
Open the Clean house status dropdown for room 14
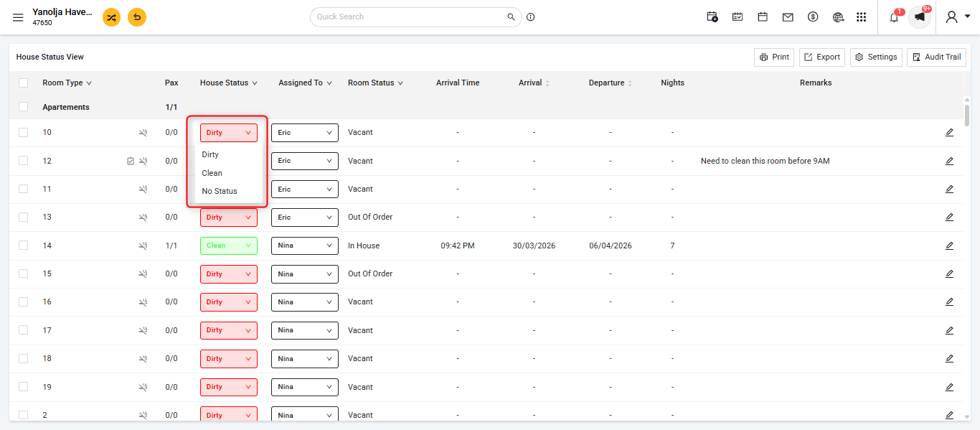228,246
